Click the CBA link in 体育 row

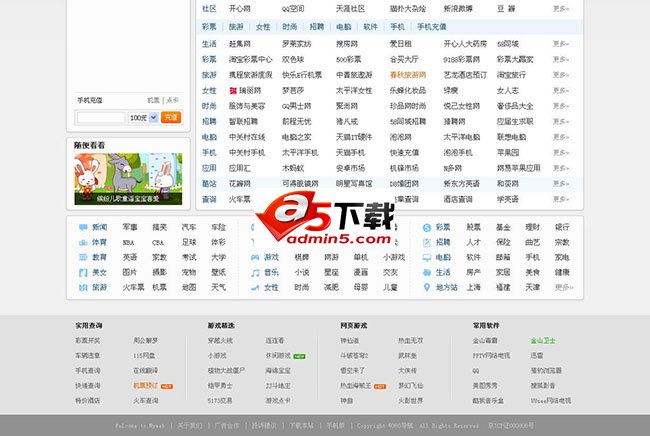(158, 242)
